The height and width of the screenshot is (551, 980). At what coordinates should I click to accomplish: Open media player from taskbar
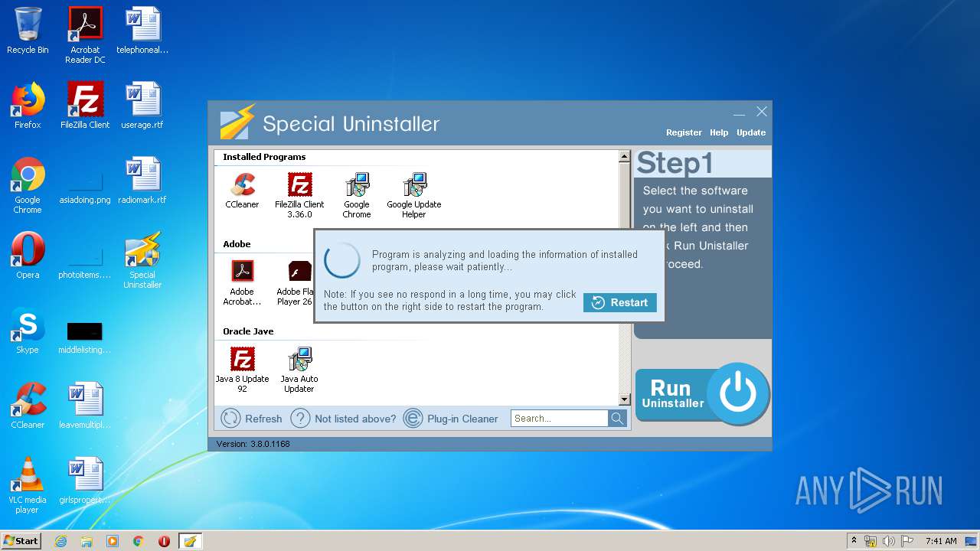pyautogui.click(x=113, y=541)
